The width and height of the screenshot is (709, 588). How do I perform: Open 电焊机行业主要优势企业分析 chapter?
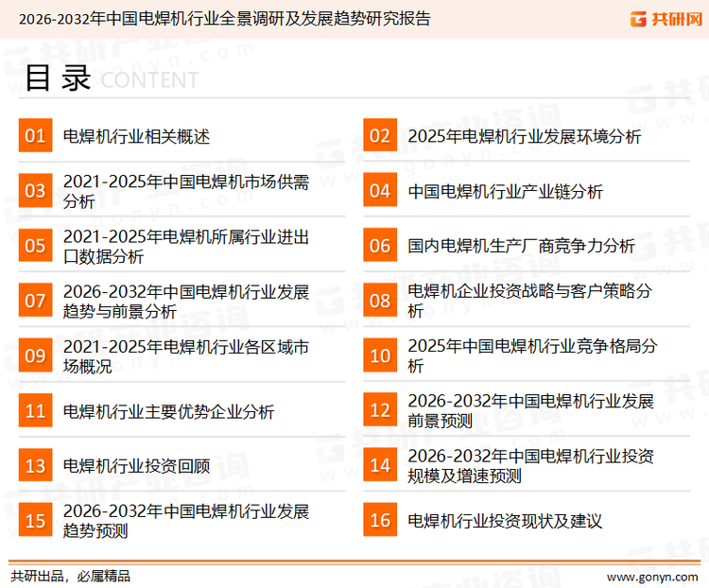[168, 411]
